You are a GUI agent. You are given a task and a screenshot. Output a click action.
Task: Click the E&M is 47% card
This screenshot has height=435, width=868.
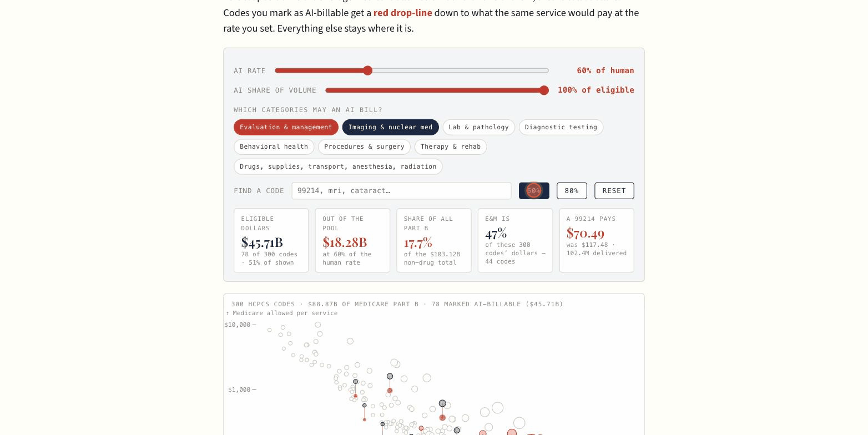coord(515,240)
